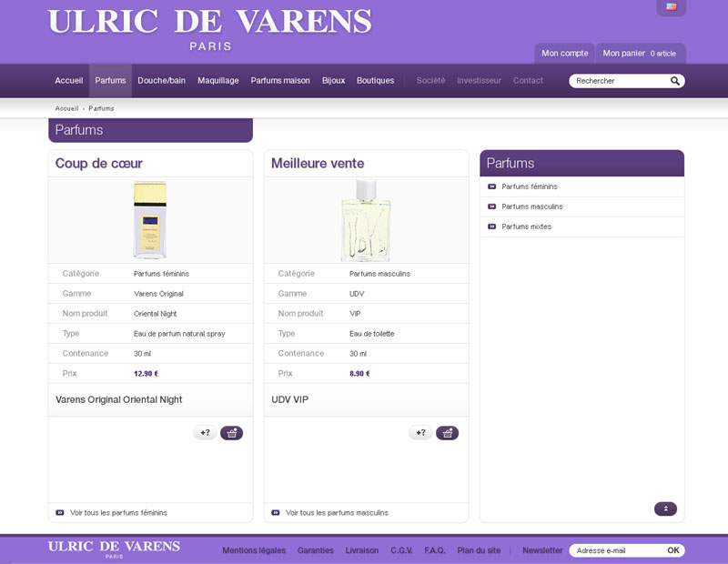Click the Eau de parfum natural spray value
728x564 pixels.
point(179,334)
